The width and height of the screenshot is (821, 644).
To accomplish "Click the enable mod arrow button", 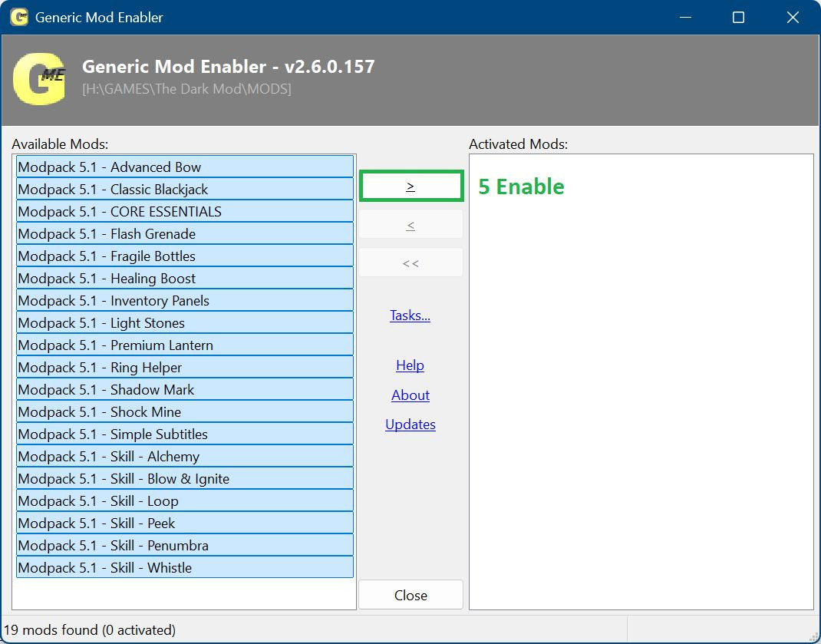I will point(411,186).
